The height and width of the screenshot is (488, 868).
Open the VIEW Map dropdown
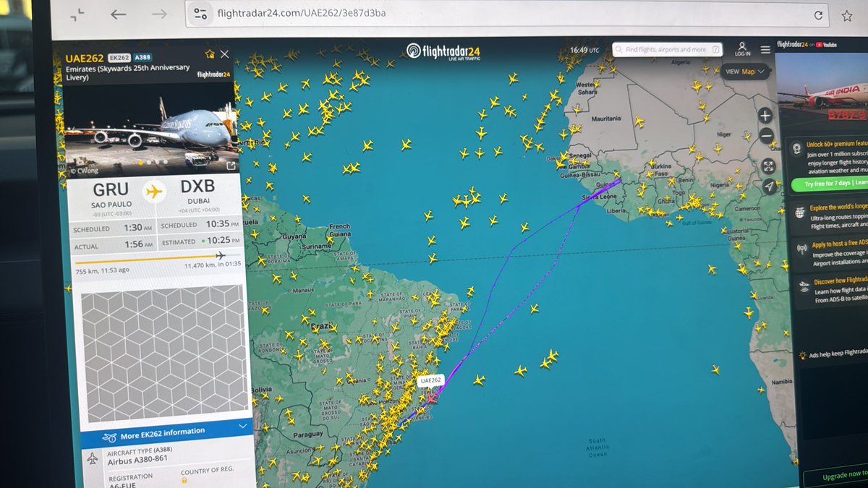[x=744, y=72]
